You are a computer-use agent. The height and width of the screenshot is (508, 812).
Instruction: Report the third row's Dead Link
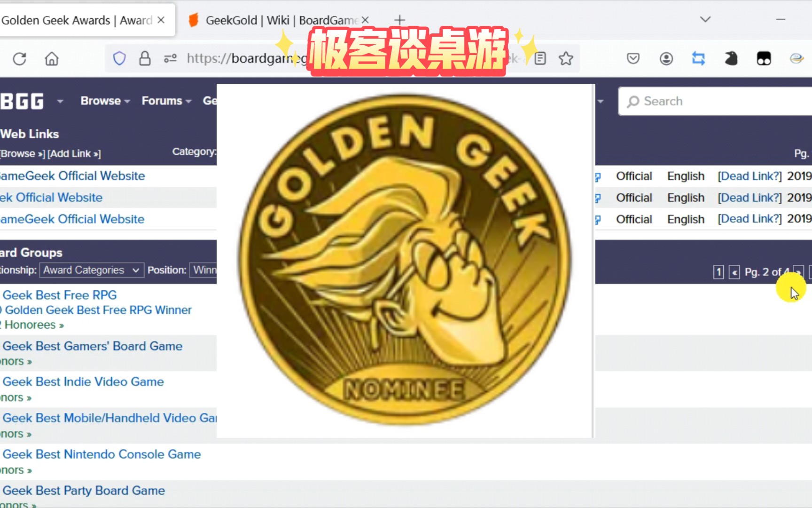(750, 219)
